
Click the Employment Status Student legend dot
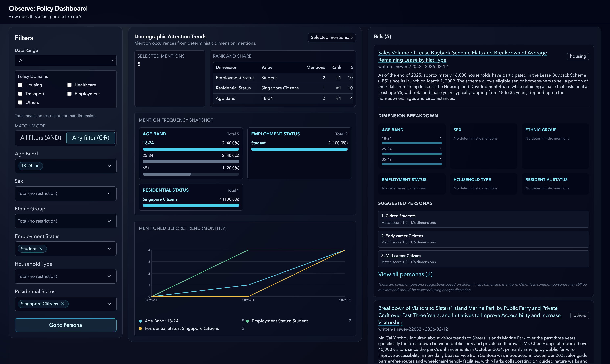(x=247, y=321)
